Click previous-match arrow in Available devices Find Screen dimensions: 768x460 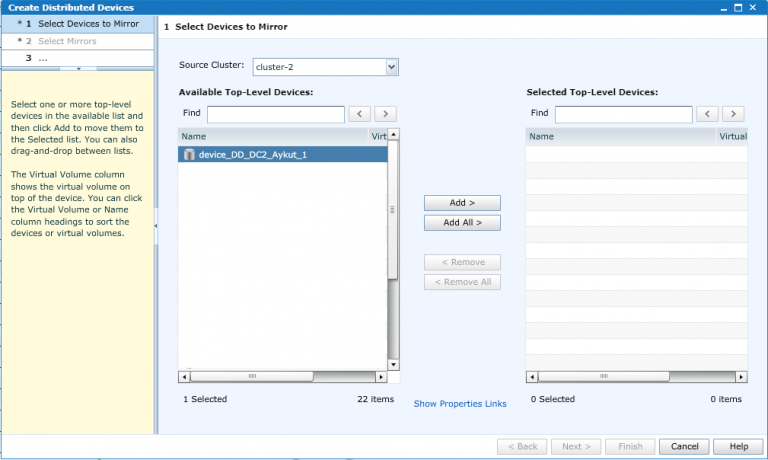360,114
